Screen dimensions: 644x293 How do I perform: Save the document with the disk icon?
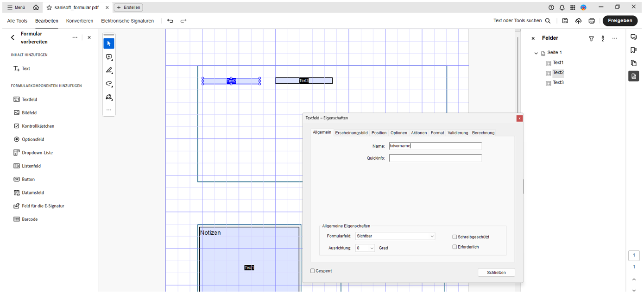(565, 21)
